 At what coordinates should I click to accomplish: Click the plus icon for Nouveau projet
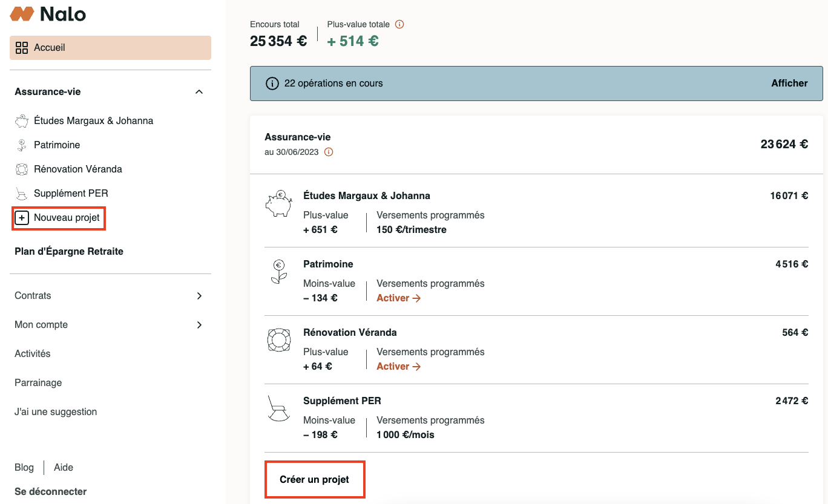point(22,218)
